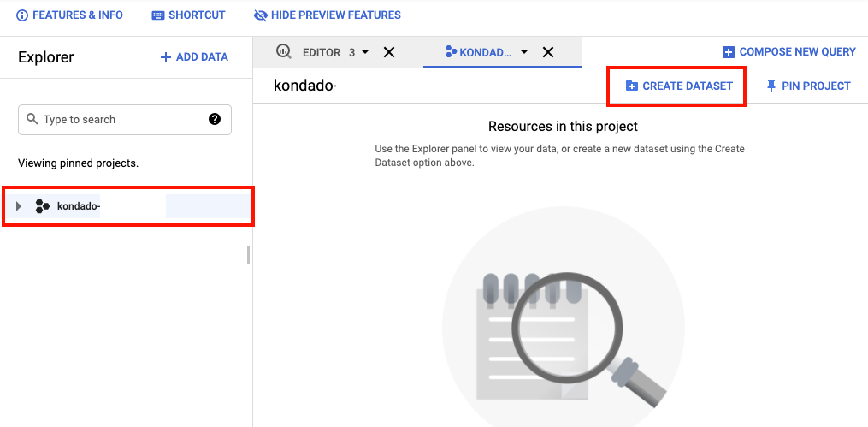Click the 'Use the Explorer panel' description text
Viewport: 868px width, 427px height.
(x=559, y=157)
